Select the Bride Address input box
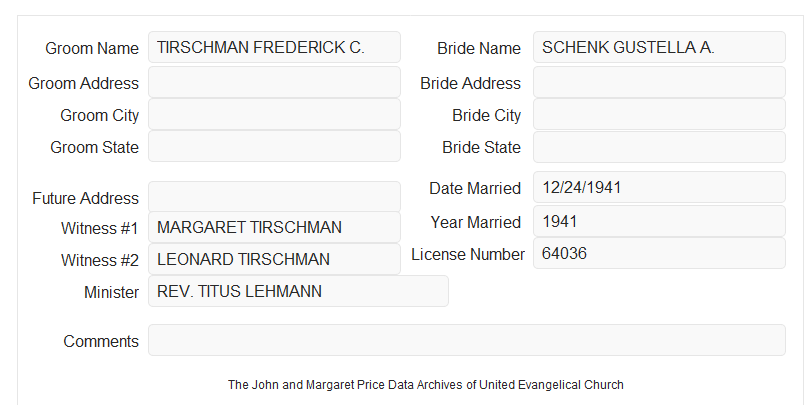Screen dimensions: 805x405 tap(659, 82)
